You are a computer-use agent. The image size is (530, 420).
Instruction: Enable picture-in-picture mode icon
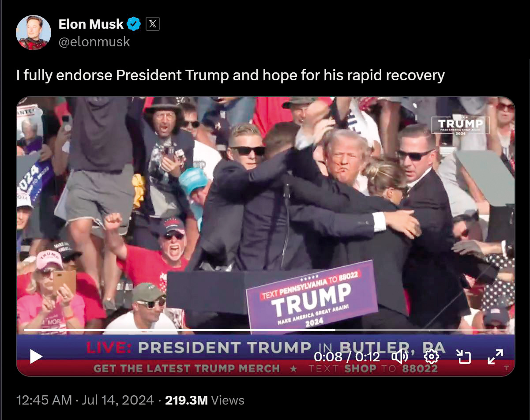[464, 356]
